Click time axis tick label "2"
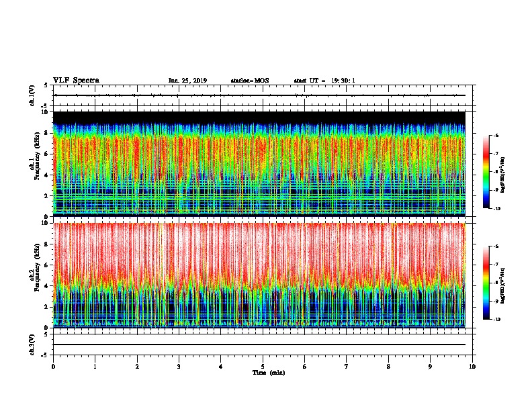 137,367
